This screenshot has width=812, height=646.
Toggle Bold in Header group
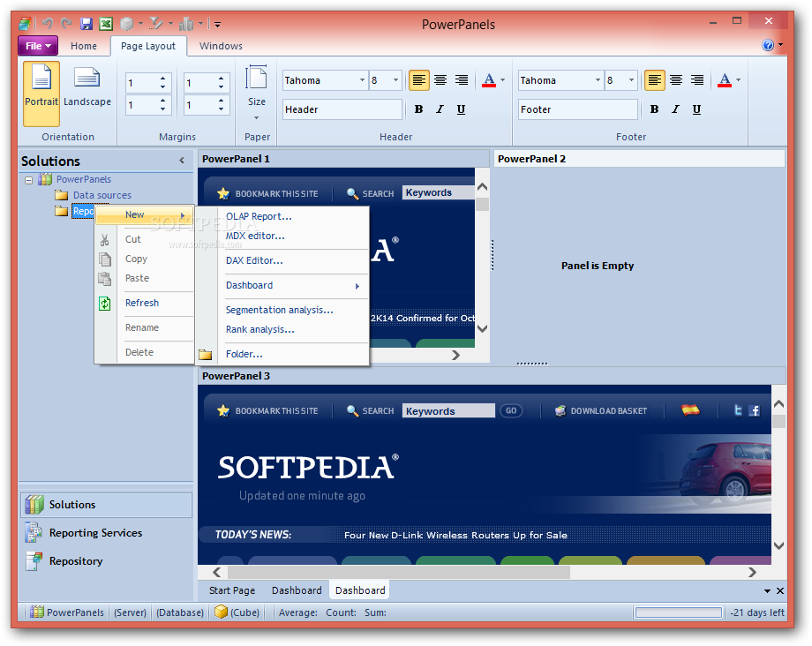point(419,109)
